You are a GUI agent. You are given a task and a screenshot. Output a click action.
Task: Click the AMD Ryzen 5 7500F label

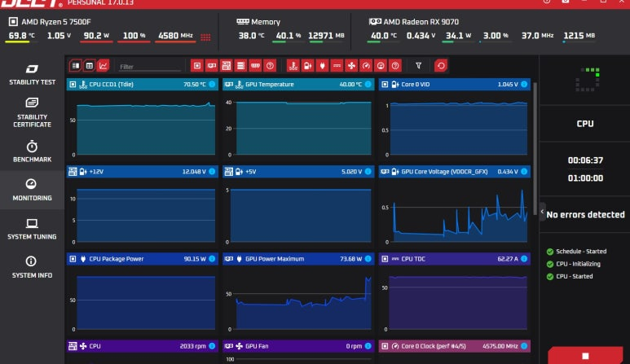[x=56, y=22]
